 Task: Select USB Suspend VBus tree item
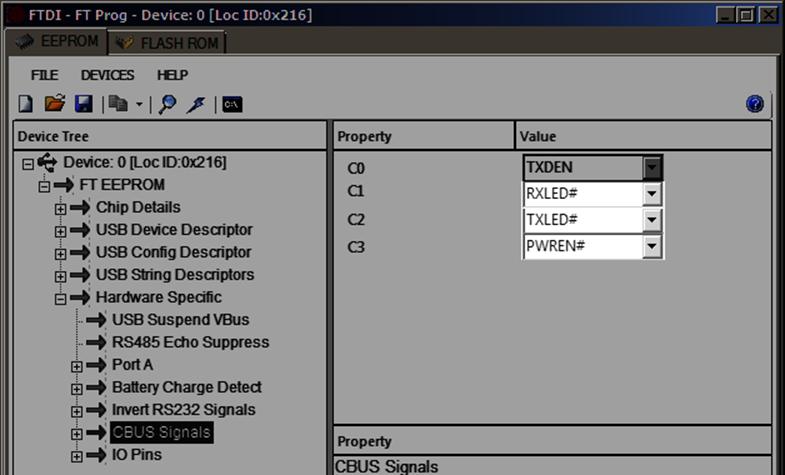pos(181,320)
